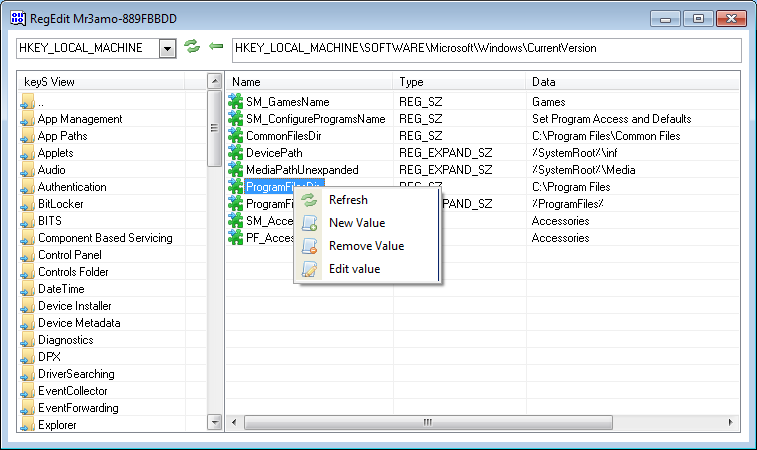The image size is (757, 450).
Task: Click the registry path address field
Action: point(486,50)
